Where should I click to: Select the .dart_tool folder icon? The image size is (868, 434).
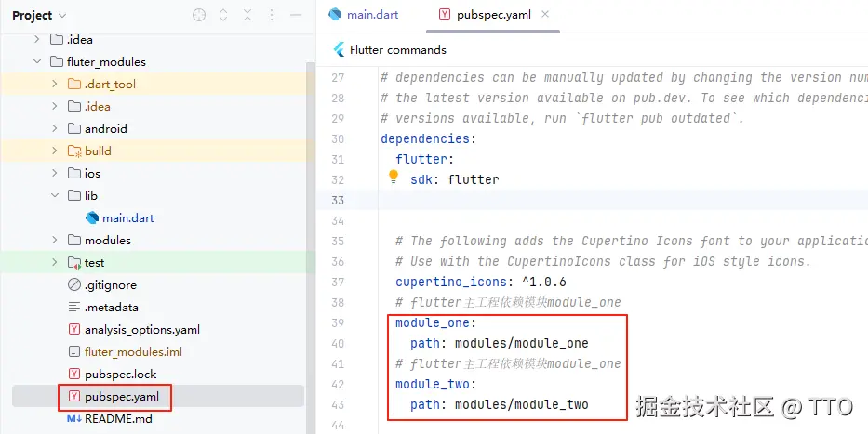click(73, 84)
